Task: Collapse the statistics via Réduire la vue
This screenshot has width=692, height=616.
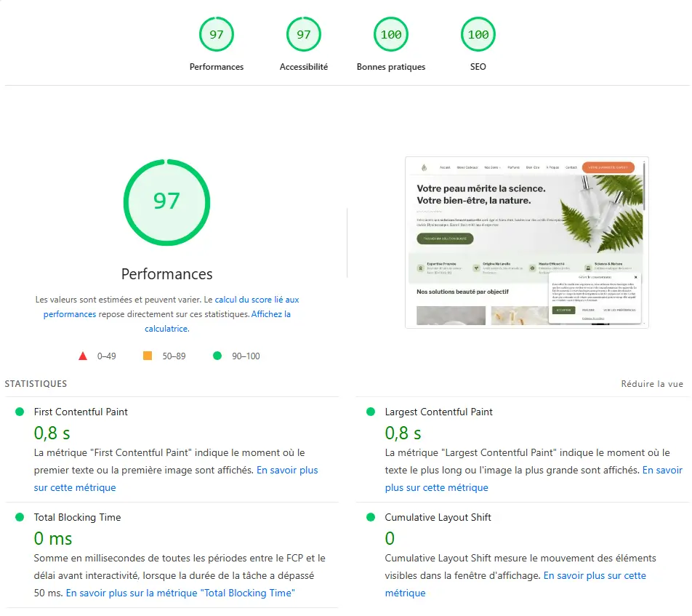Action: (x=652, y=383)
